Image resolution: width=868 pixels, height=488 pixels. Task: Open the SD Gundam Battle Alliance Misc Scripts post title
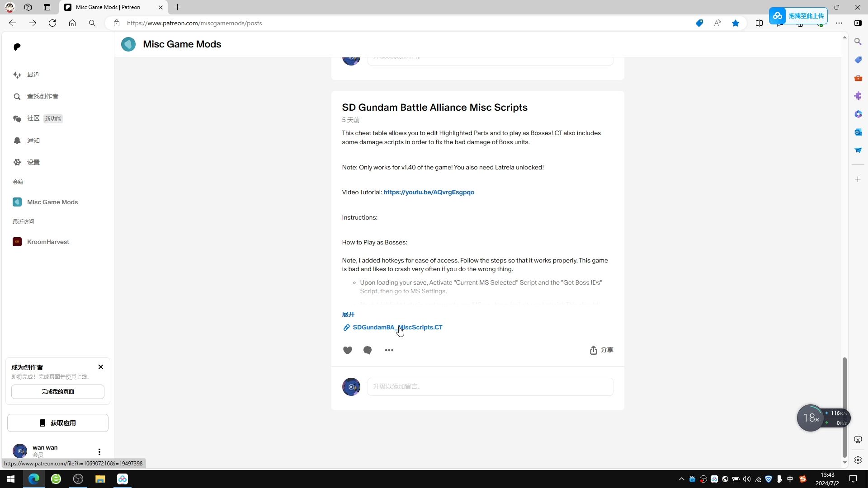coord(434,108)
